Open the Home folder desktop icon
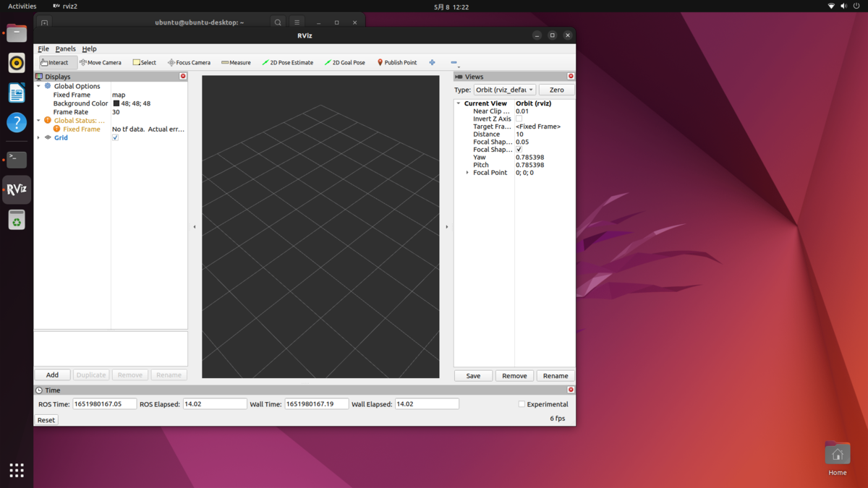868x488 pixels. click(838, 459)
